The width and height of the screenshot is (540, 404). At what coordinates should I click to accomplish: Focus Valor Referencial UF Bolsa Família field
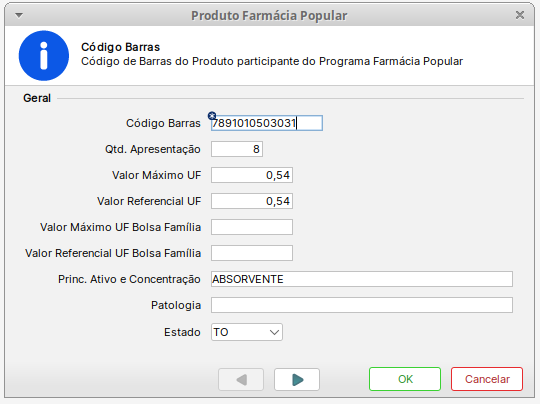(252, 253)
